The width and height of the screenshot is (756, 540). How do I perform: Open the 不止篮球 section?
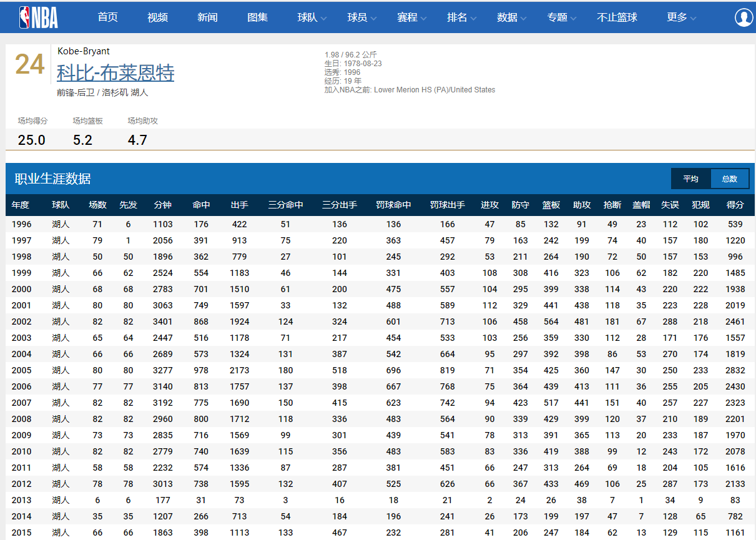[x=617, y=17]
